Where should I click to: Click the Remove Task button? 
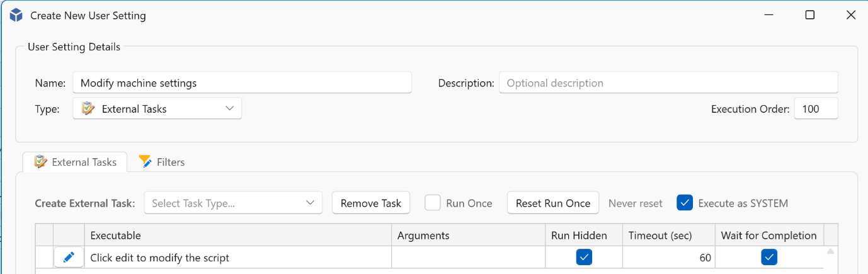point(371,203)
